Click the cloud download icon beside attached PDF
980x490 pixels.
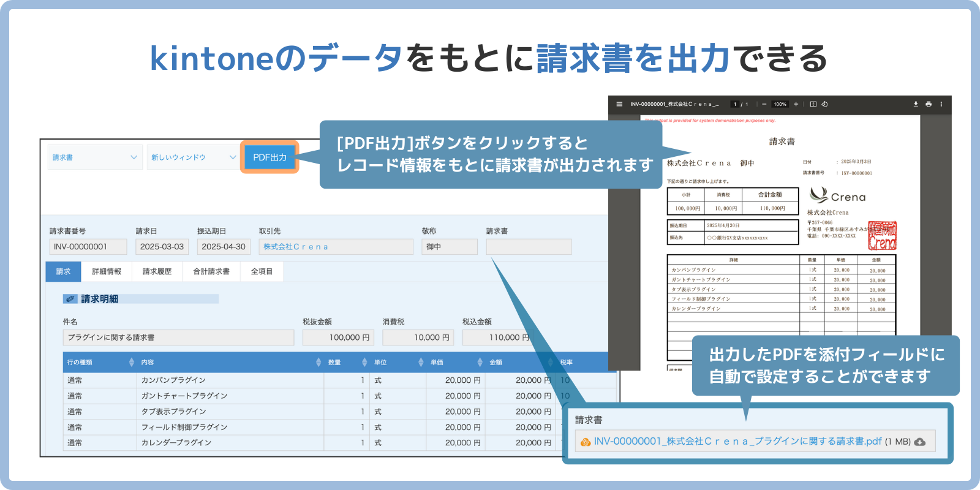[x=920, y=442]
